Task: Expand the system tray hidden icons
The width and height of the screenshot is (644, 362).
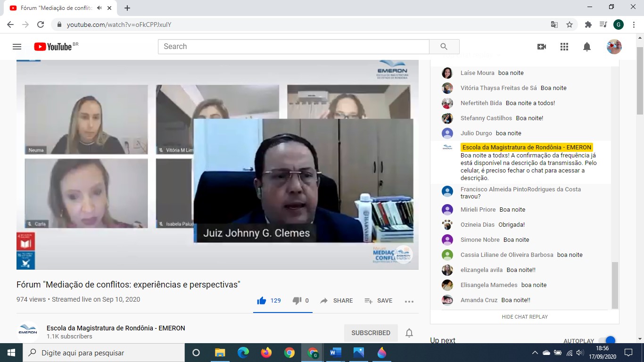Action: [535, 353]
